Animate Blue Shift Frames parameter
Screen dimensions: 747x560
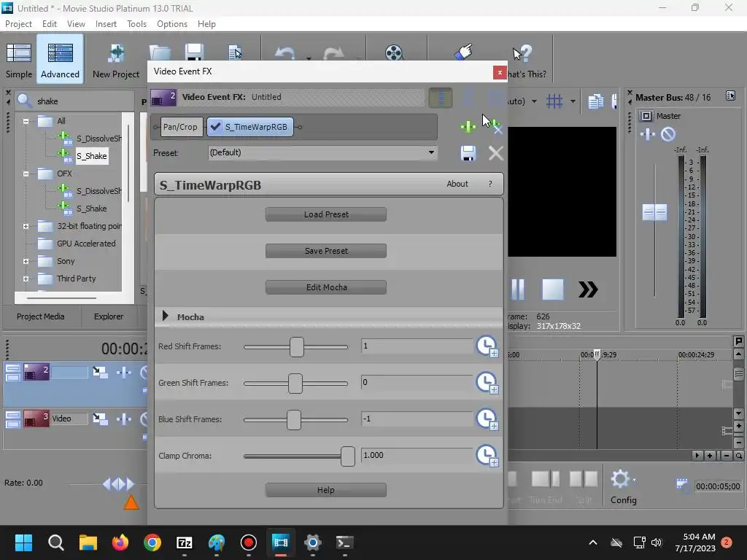click(487, 419)
